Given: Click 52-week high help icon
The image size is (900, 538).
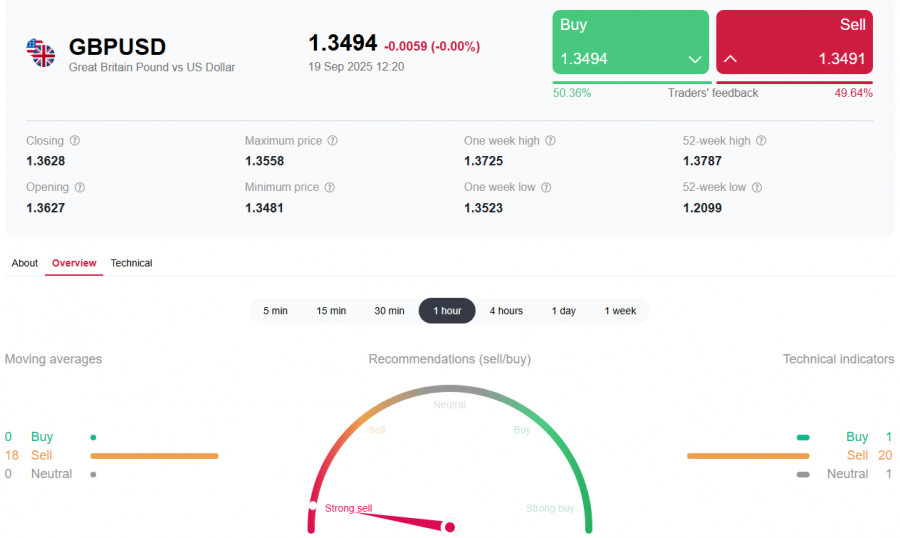Looking at the screenshot, I should tap(761, 141).
